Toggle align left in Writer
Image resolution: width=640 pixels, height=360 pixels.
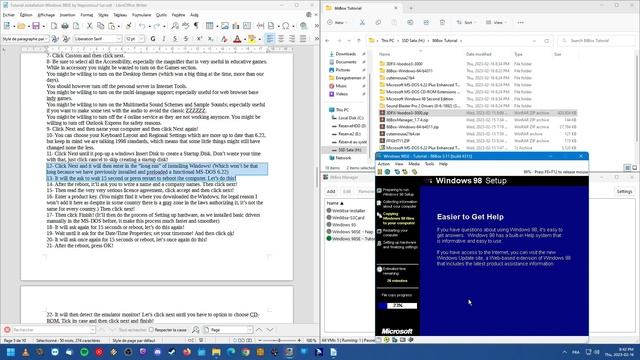click(x=270, y=39)
